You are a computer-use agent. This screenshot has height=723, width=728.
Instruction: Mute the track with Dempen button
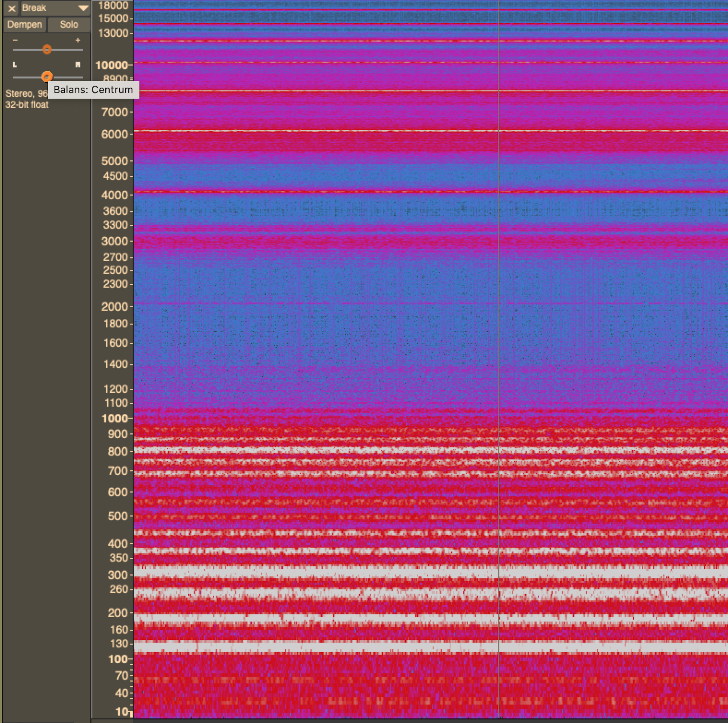[x=24, y=24]
